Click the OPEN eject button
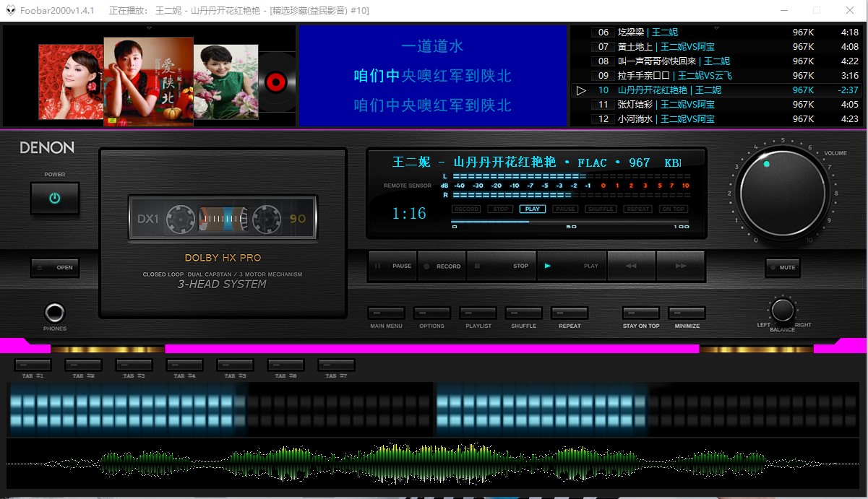The width and height of the screenshot is (868, 499). click(55, 267)
